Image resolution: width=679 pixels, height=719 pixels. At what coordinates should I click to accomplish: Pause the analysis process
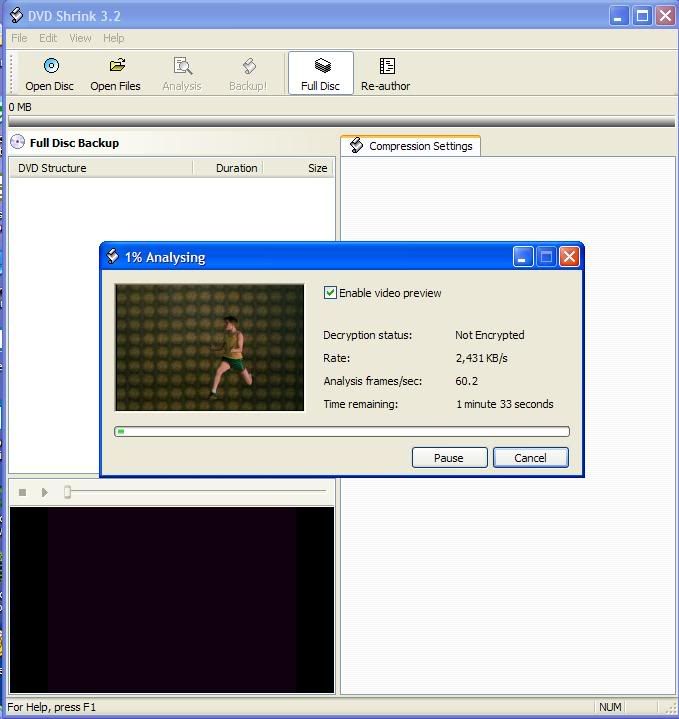(x=449, y=458)
